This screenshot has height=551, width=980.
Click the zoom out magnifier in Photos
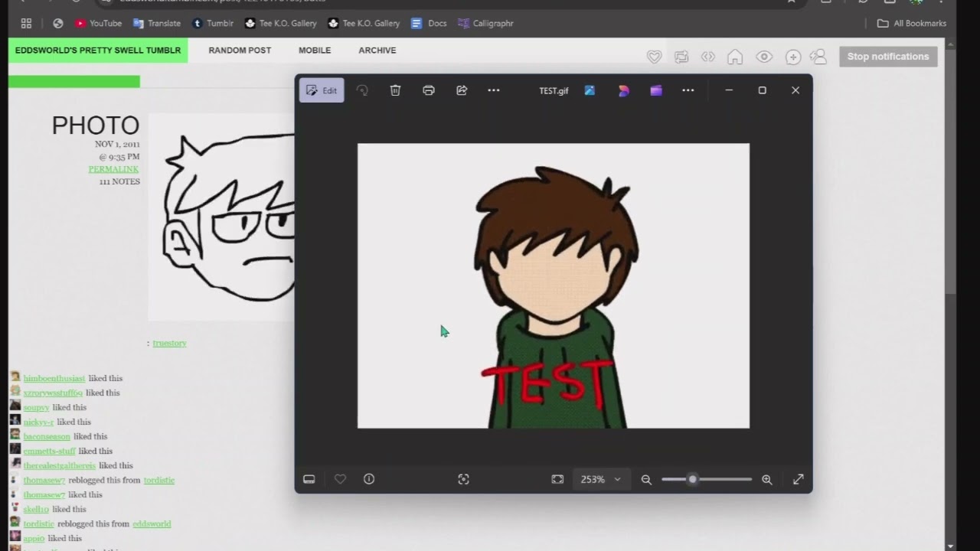tap(646, 479)
